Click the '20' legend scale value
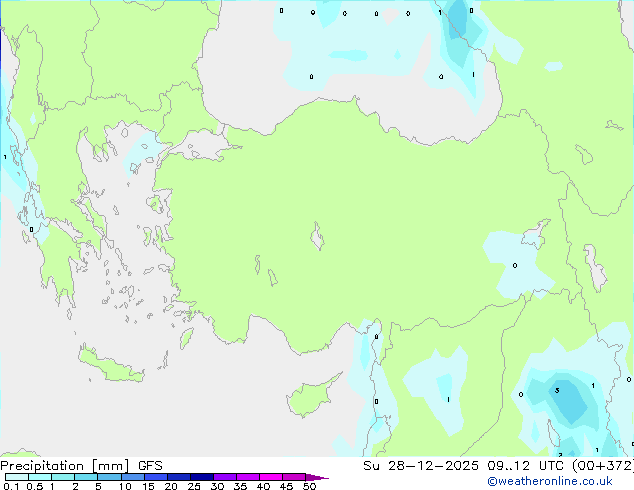Screen dimensions: 634x490 point(171,486)
